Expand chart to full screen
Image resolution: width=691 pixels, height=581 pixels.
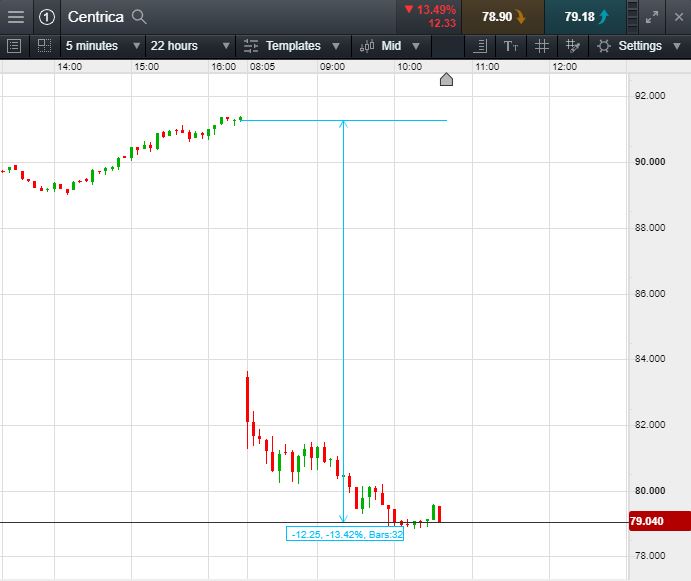coord(651,17)
